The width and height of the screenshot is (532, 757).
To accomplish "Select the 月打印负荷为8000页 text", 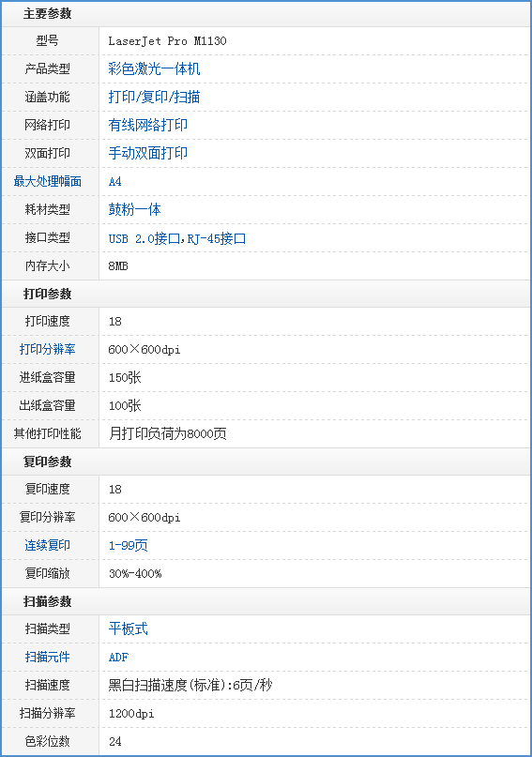I will click(168, 433).
